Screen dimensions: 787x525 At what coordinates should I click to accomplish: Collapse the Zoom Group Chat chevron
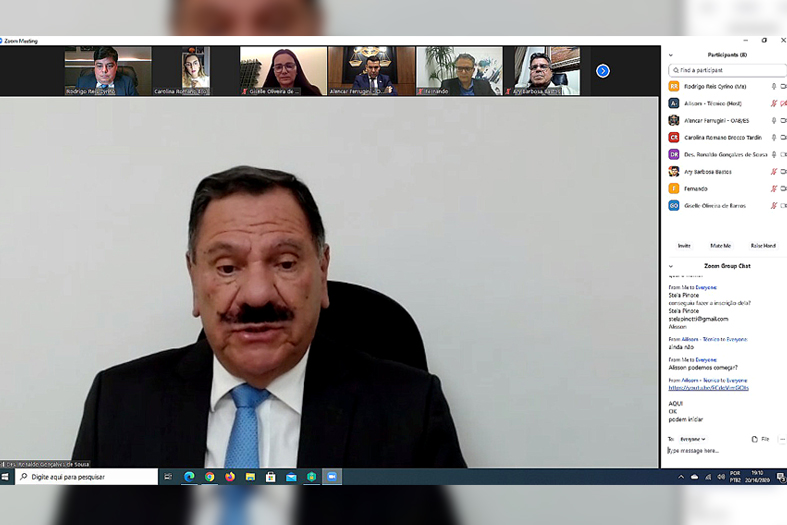click(671, 267)
